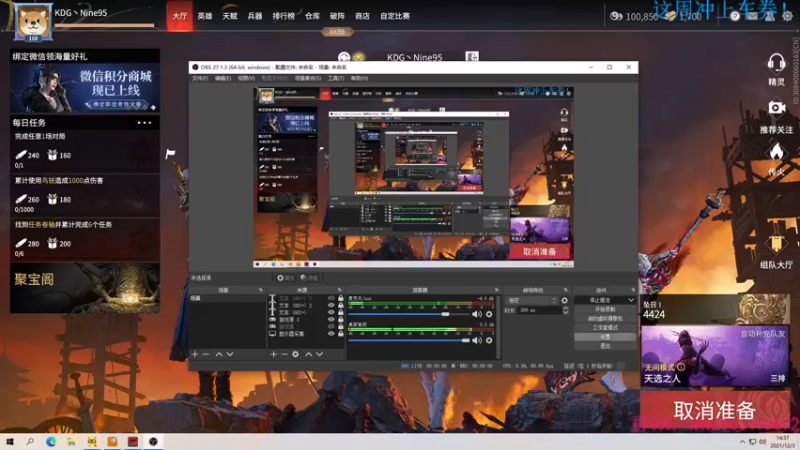Open OBS 设置 settings button
Viewport: 800px width, 450px height.
tap(605, 337)
